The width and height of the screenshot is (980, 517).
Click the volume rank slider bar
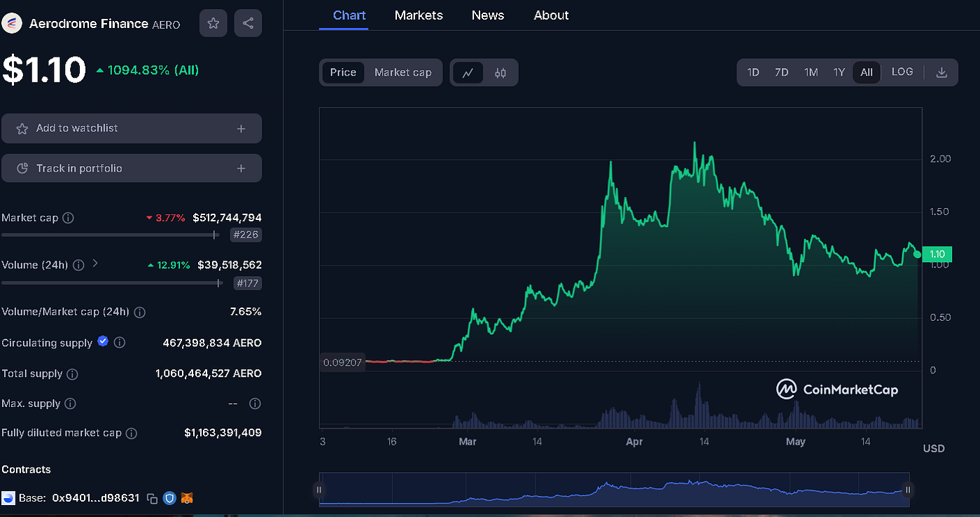click(x=112, y=283)
